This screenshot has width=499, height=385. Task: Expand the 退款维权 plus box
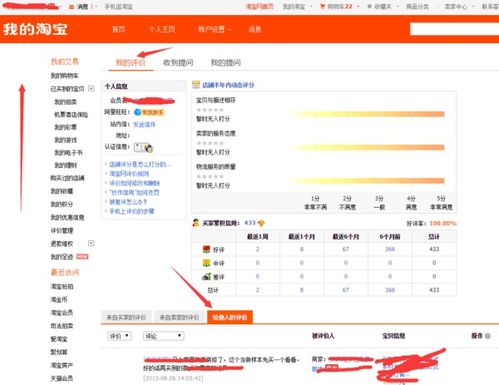click(91, 243)
